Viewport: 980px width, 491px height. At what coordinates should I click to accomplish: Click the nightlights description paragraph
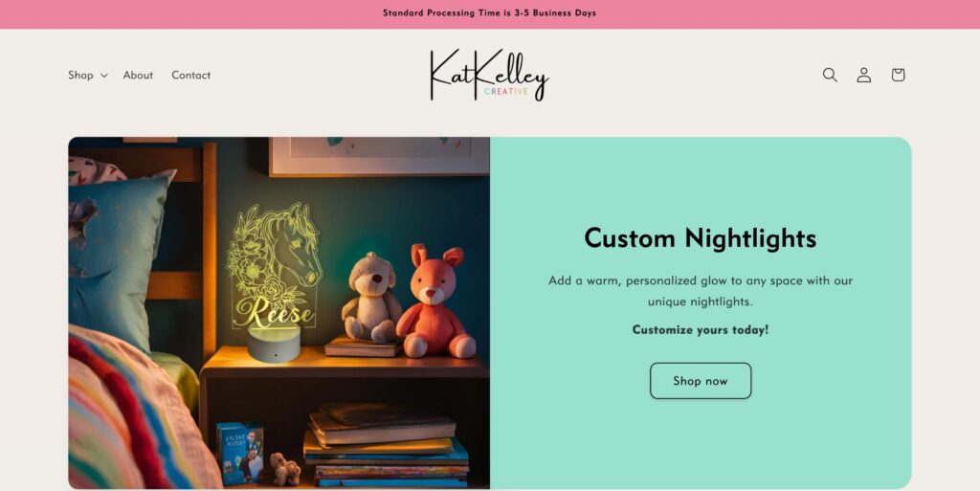coord(700,290)
